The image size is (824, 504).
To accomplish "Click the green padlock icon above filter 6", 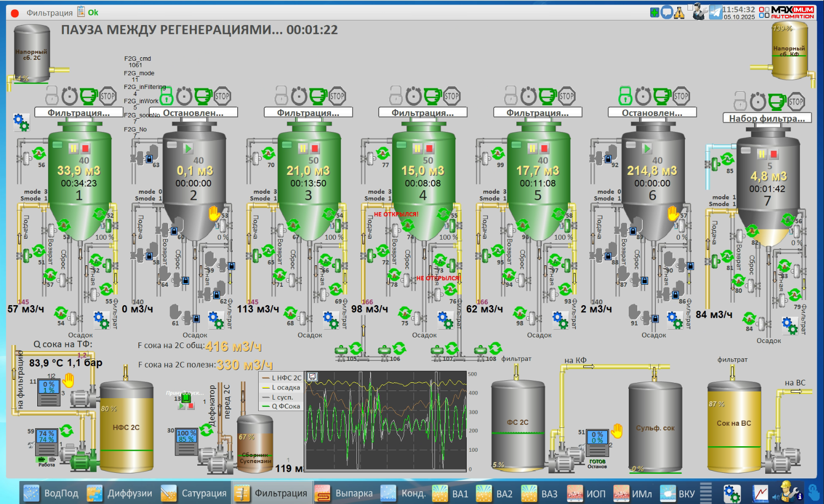I will pos(625,96).
